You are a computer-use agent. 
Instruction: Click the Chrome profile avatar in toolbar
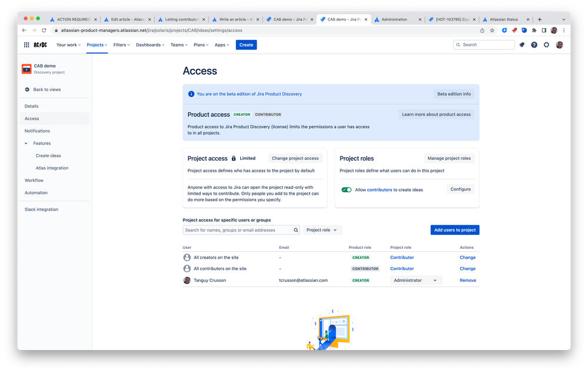(554, 31)
